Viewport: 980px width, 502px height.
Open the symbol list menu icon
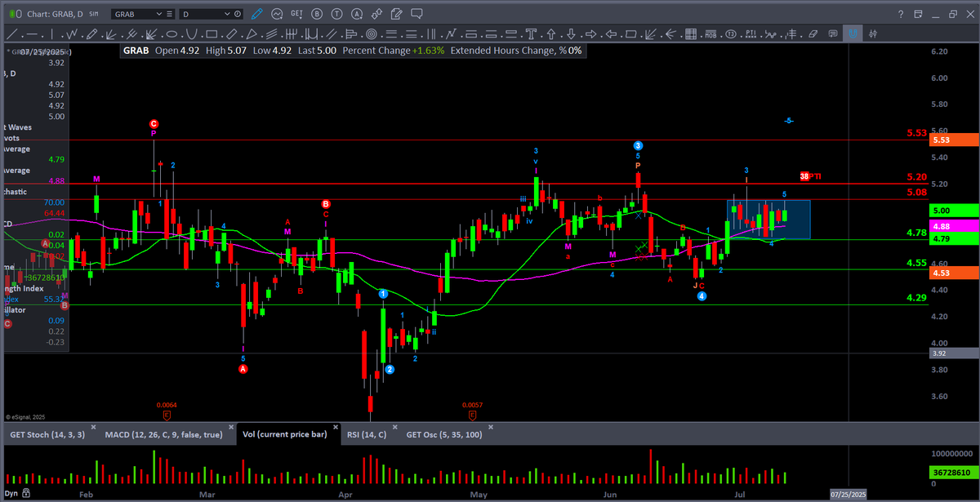169,14
